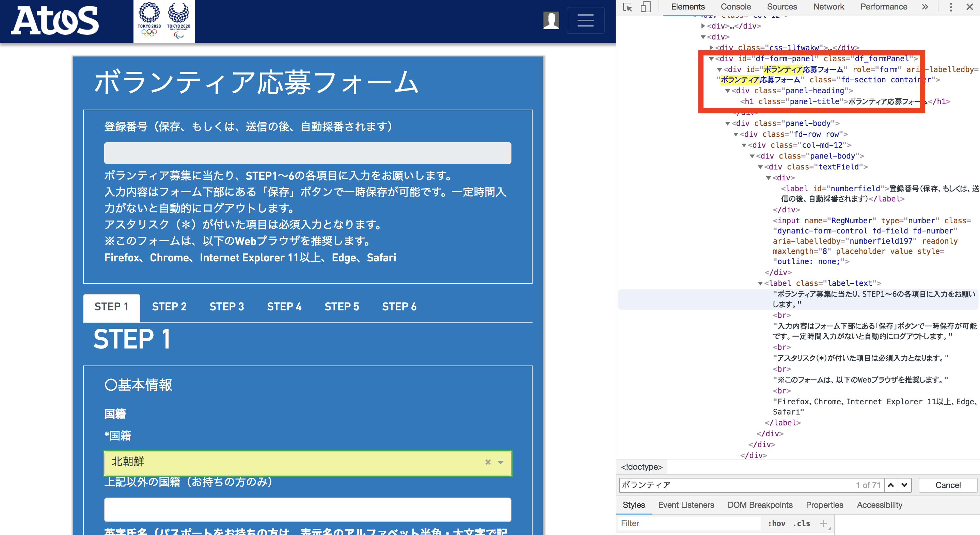
Task: Switch to the Performance tab
Action: click(x=883, y=7)
